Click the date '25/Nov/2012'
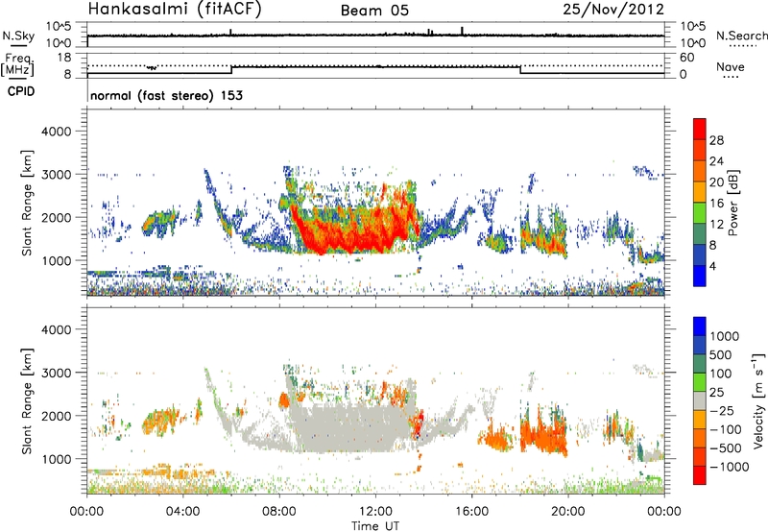The image size is (768, 532). pyautogui.click(x=613, y=9)
